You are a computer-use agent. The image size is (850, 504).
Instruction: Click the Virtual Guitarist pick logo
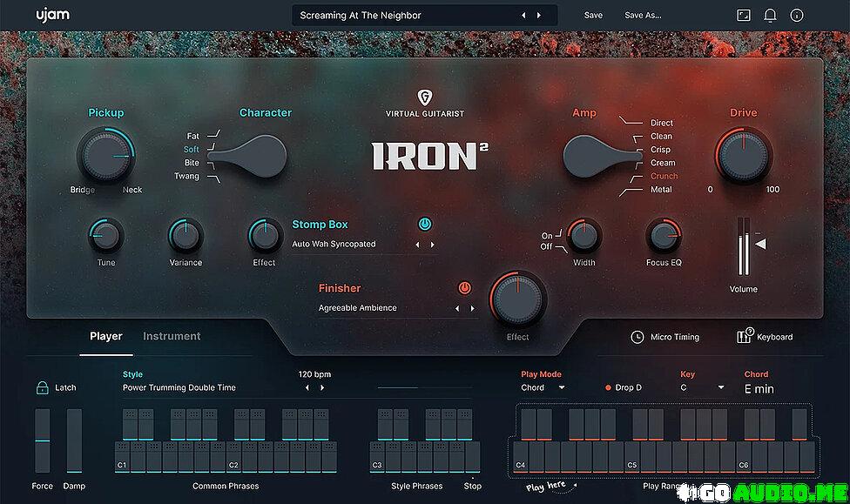click(x=425, y=97)
